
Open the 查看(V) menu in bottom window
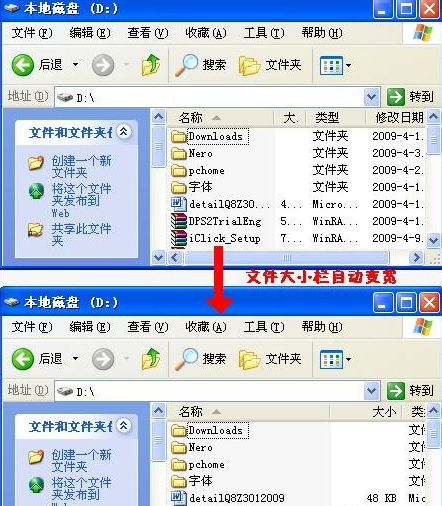[x=148, y=327]
